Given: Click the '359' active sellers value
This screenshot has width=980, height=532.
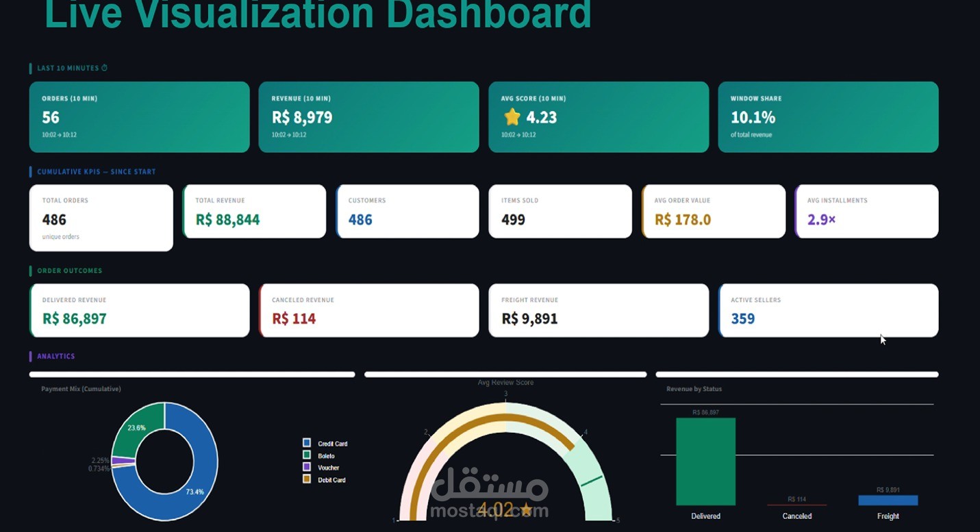Looking at the screenshot, I should pos(742,318).
